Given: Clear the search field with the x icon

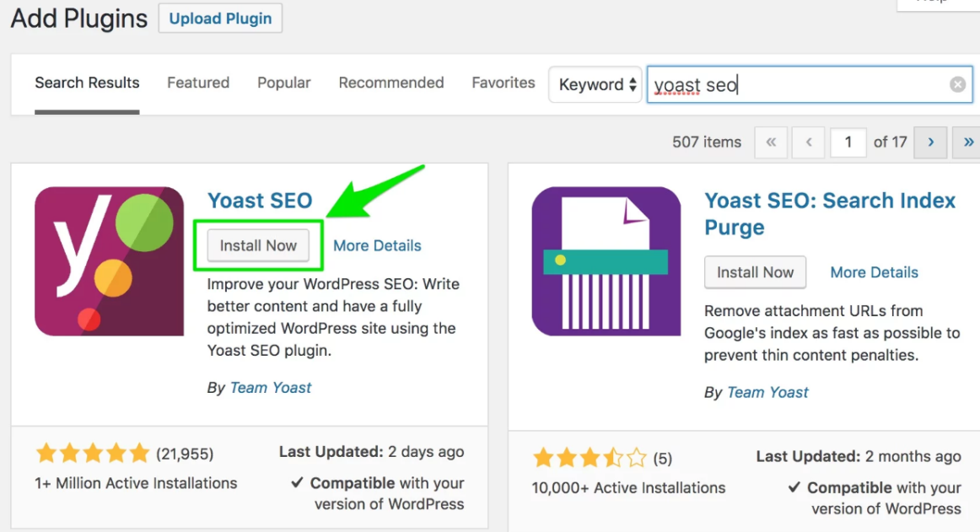Looking at the screenshot, I should (957, 83).
